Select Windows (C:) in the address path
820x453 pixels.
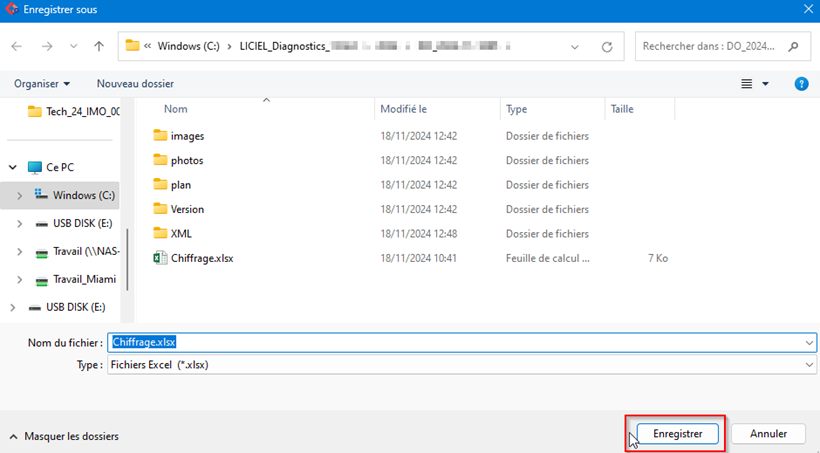coord(189,46)
